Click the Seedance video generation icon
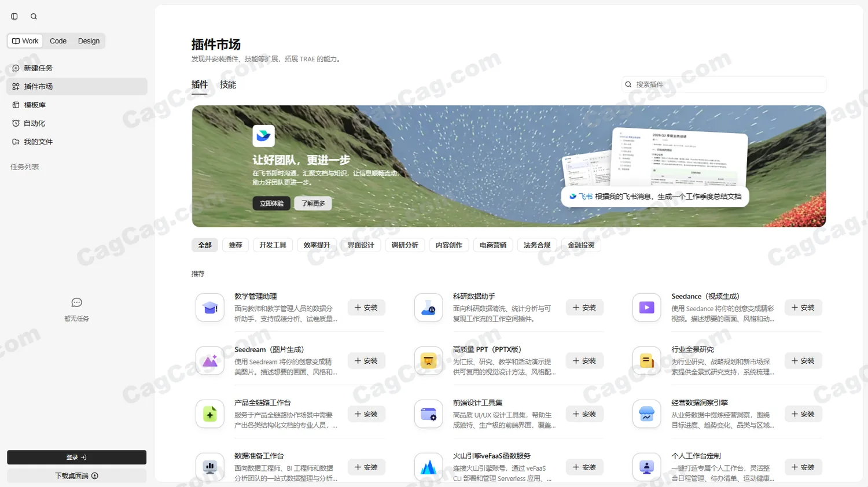Viewport: 868px width, 487px height. (647, 308)
